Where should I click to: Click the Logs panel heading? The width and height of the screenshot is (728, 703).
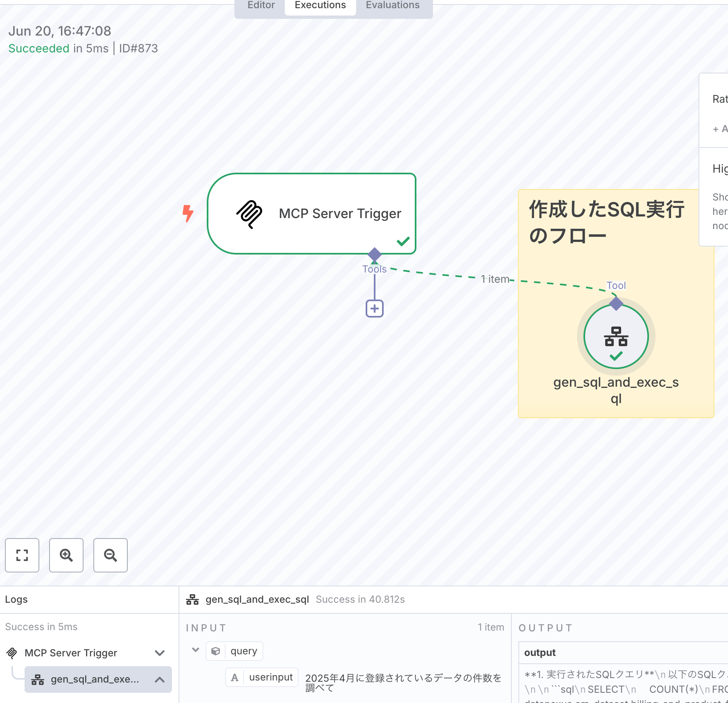point(16,599)
